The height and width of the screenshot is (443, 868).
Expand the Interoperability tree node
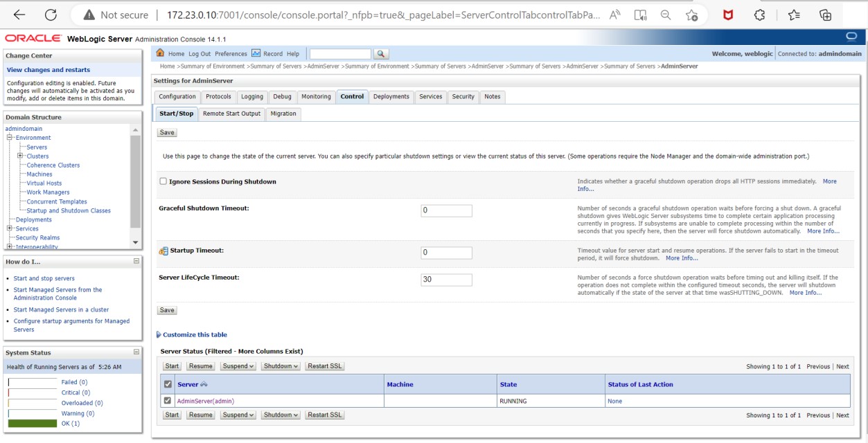pos(10,246)
